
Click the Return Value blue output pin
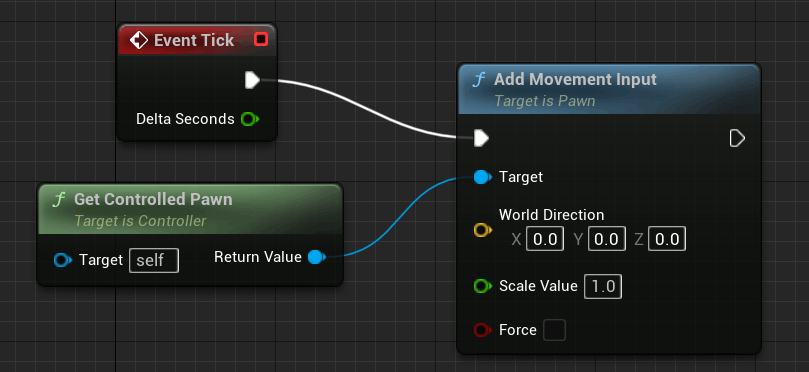(316, 257)
